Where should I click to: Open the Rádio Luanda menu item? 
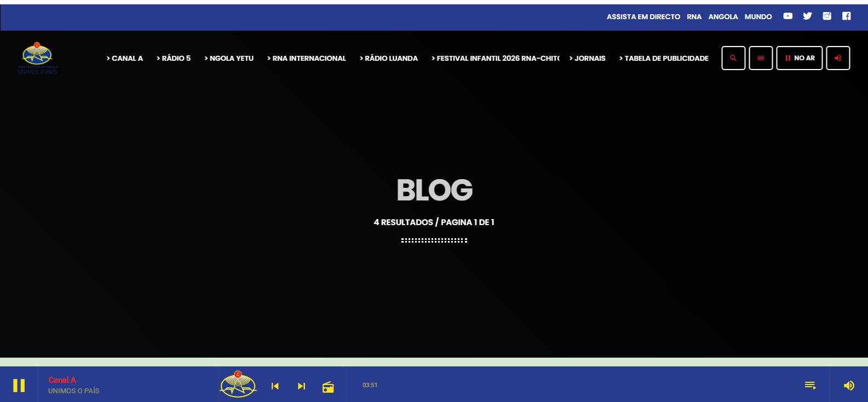point(389,58)
